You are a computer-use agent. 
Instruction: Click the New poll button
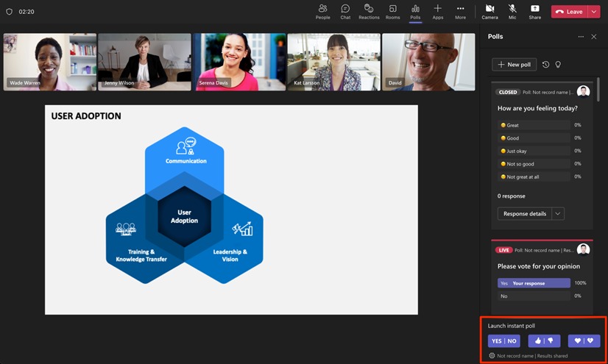click(515, 65)
